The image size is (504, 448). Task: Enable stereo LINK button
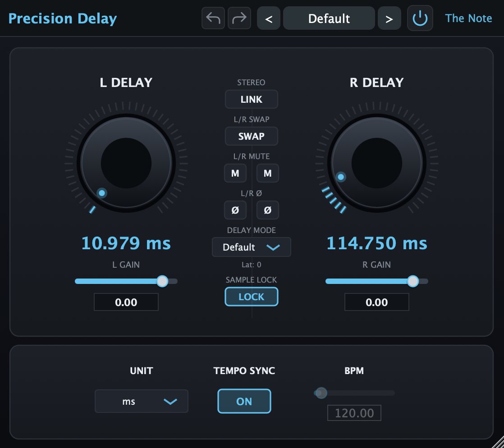point(252,99)
